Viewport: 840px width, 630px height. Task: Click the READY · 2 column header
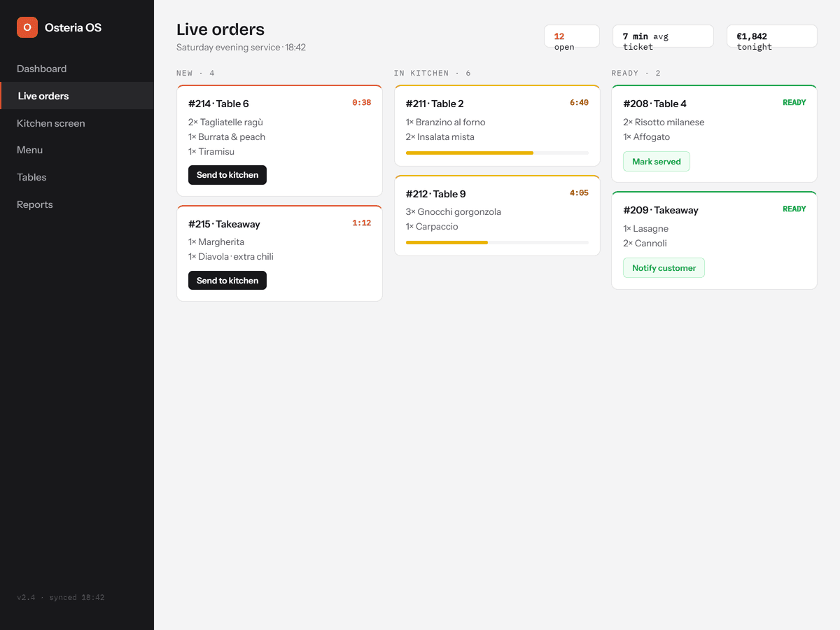636,73
